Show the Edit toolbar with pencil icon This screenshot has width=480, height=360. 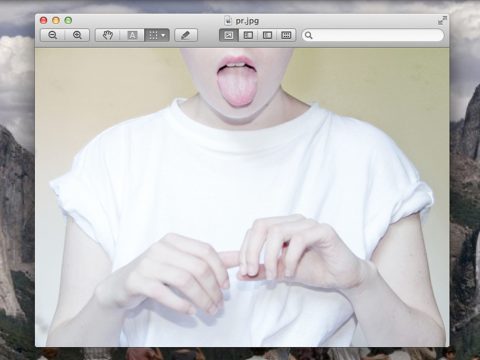coord(186,35)
